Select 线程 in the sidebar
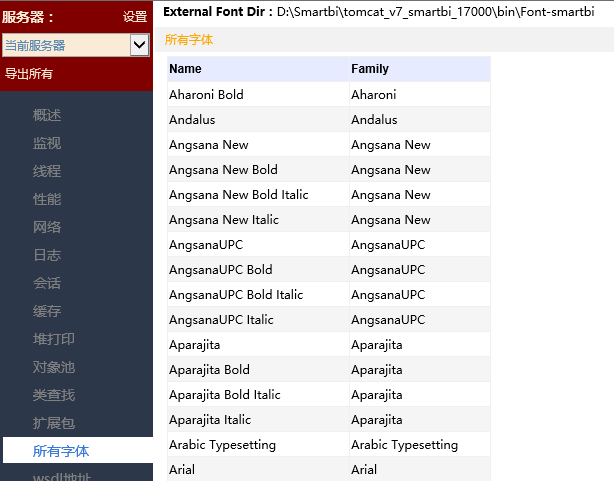Screen dimensions: 614x481 [47, 171]
